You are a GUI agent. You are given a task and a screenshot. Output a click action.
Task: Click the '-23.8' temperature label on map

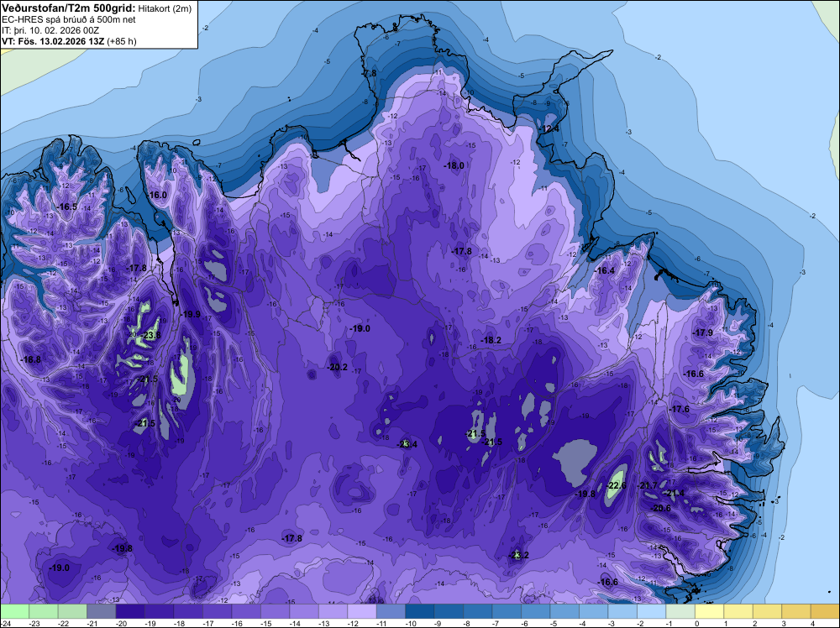(150, 336)
